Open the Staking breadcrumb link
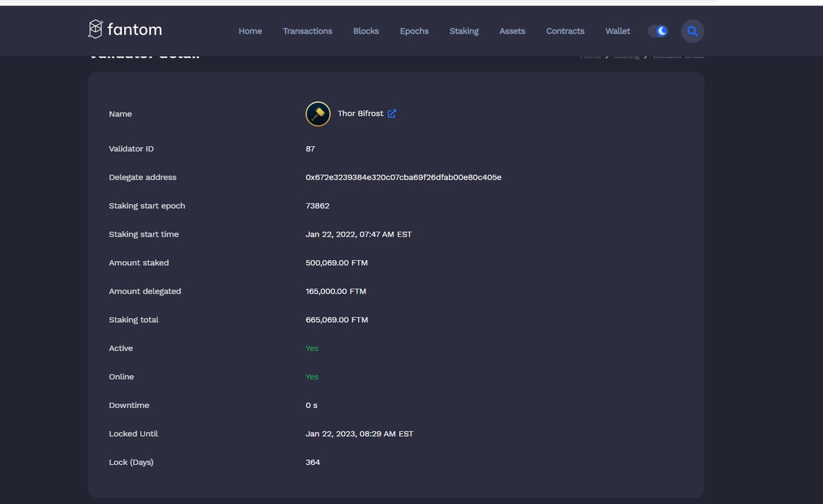This screenshot has width=823, height=504. (x=626, y=56)
